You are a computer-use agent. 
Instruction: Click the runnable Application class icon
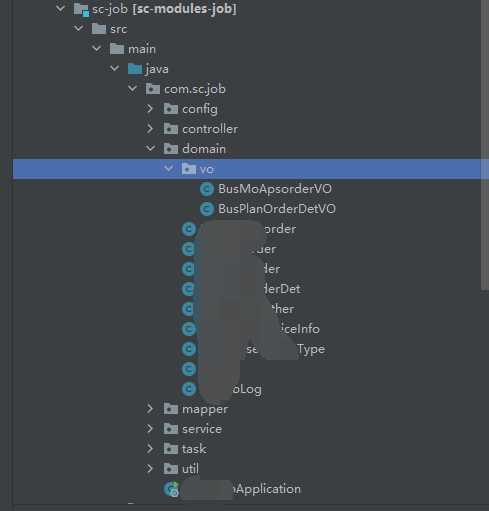[x=172, y=489]
